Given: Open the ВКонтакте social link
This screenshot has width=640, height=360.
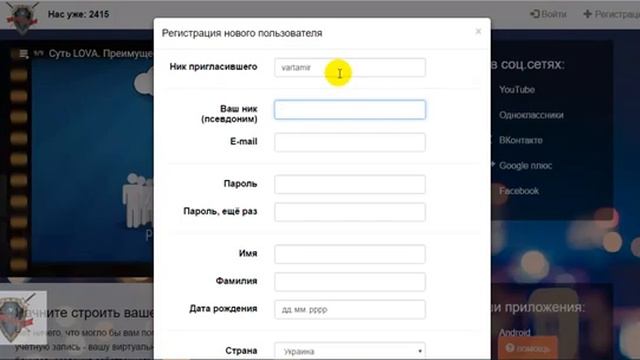Looking at the screenshot, I should pos(520,140).
